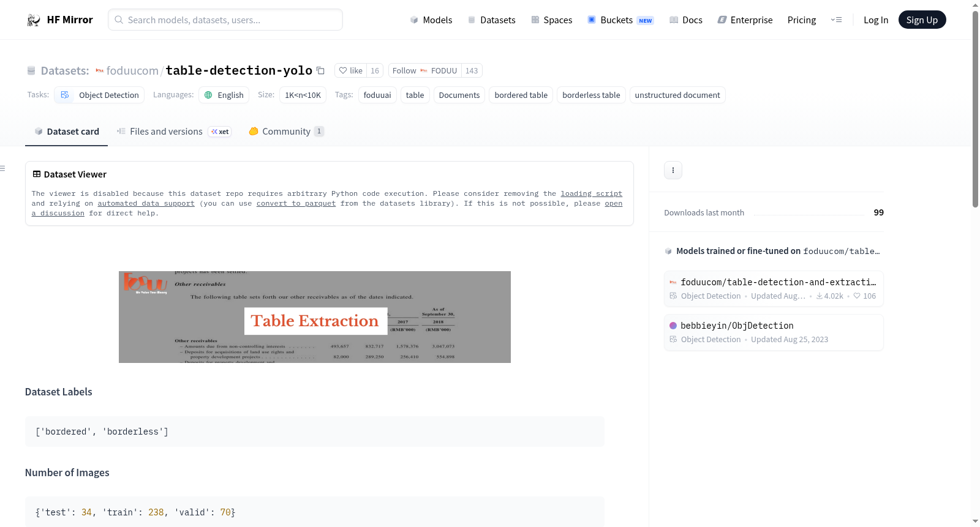Click the xet badge on Files tab
The width and height of the screenshot is (980, 527).
point(220,132)
